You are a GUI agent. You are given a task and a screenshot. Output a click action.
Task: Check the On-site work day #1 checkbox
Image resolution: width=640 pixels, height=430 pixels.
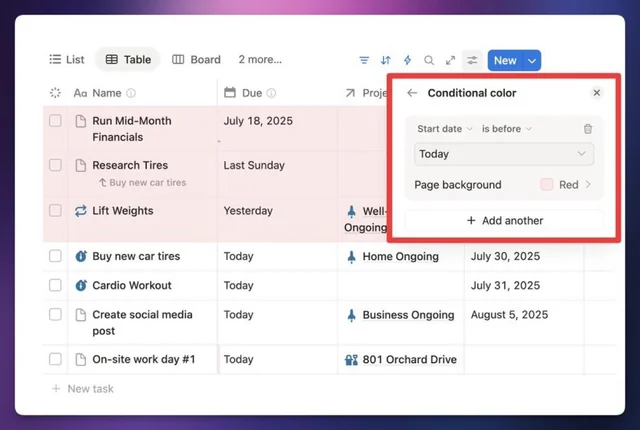tap(55, 359)
